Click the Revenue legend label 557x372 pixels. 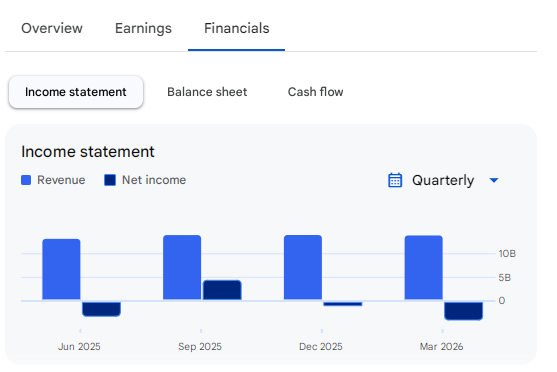61,180
